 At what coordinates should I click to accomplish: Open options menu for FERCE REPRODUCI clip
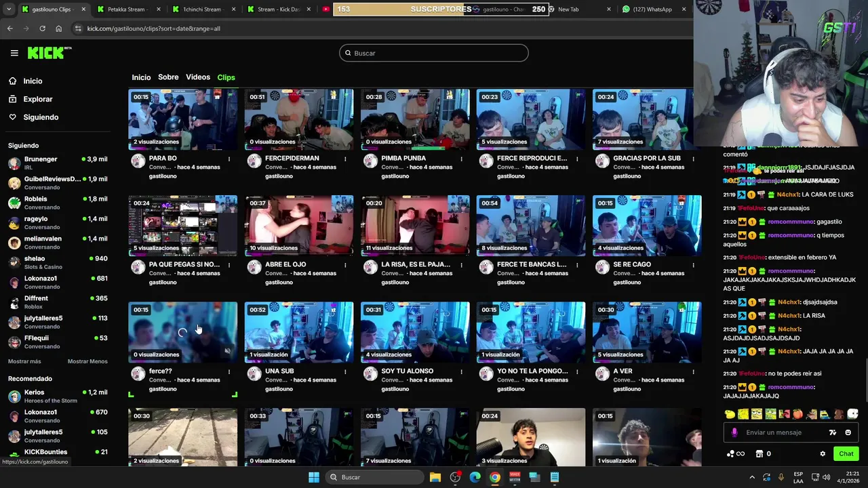[577, 159]
